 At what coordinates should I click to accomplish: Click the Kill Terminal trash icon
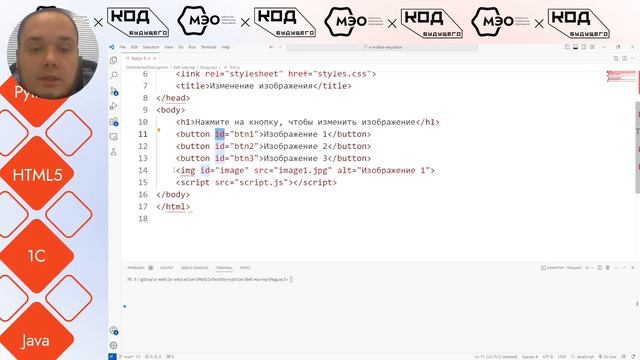tap(608, 268)
